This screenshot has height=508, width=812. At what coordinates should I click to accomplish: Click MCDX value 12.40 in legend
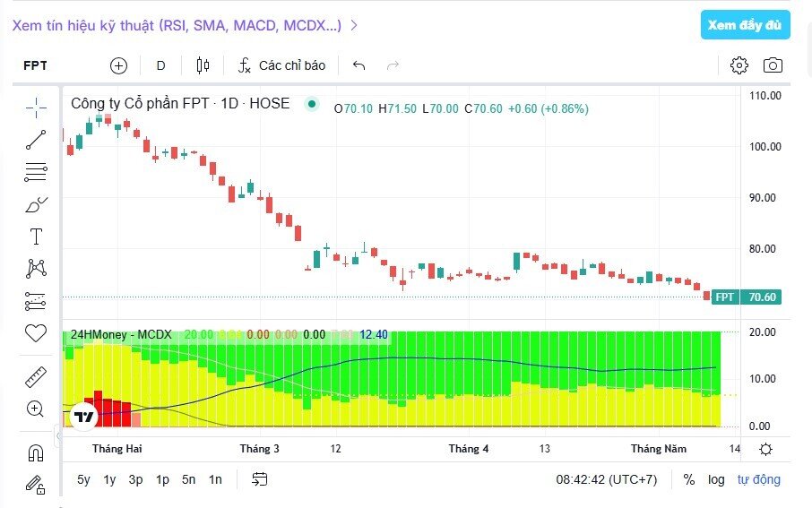point(374,334)
